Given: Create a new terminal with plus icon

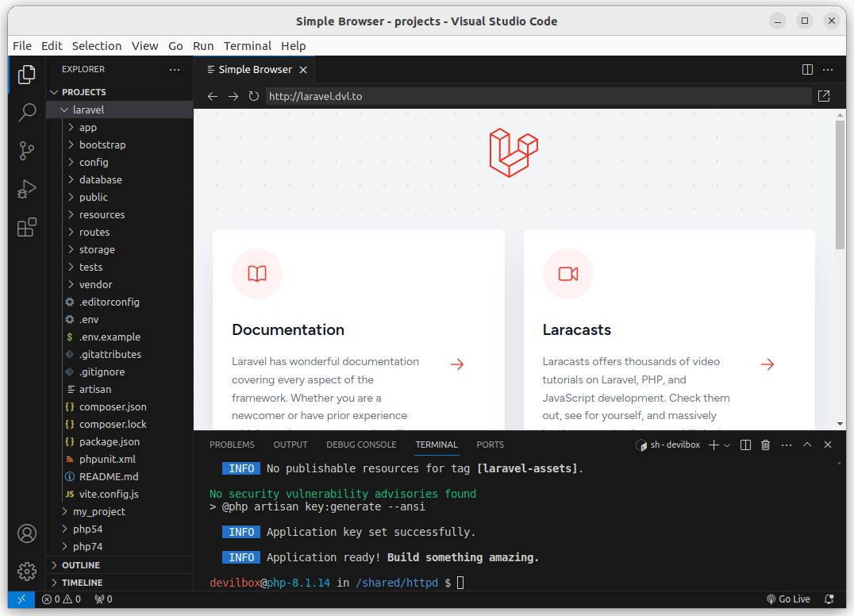Looking at the screenshot, I should (714, 445).
